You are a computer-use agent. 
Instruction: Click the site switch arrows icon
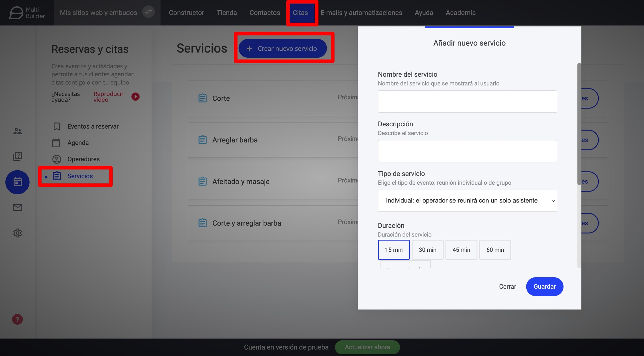(x=148, y=12)
